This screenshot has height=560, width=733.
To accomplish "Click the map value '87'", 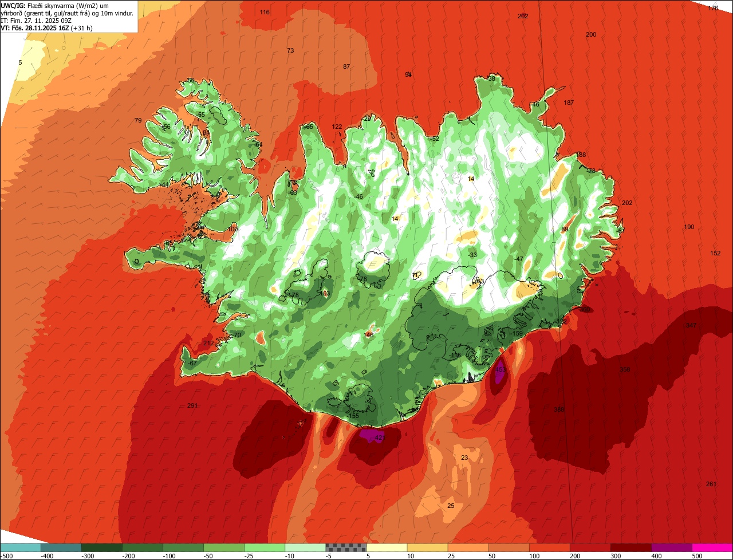I will [x=346, y=67].
